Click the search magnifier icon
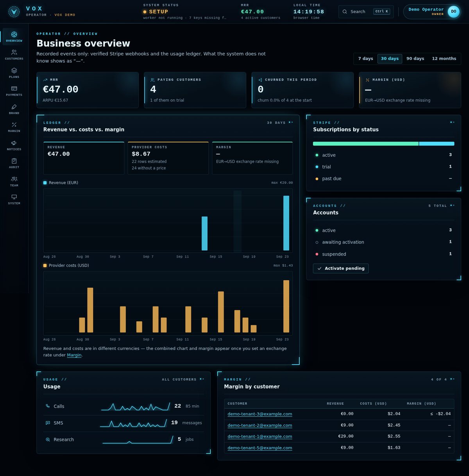The width and height of the screenshot is (469, 476). (345, 12)
